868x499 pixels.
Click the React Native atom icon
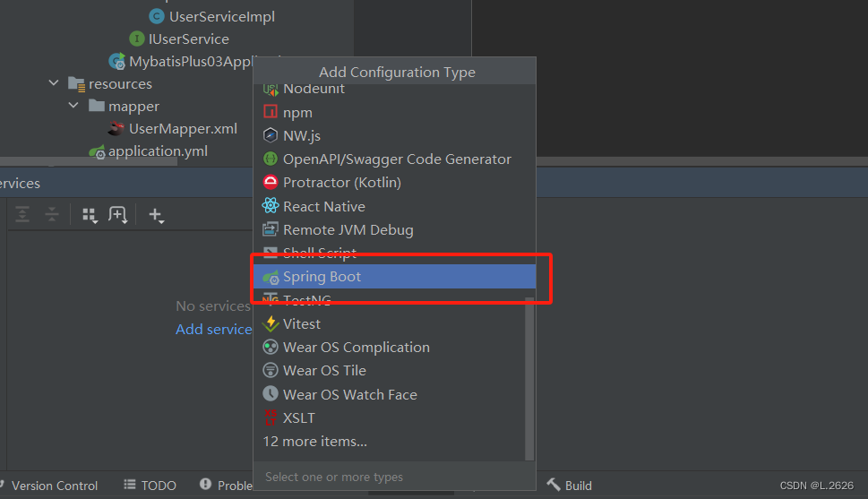coord(271,205)
